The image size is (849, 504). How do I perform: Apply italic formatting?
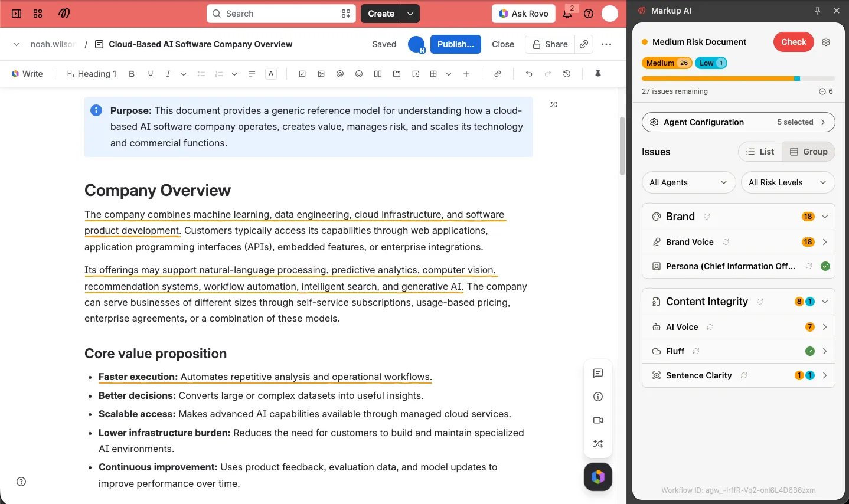[168, 74]
